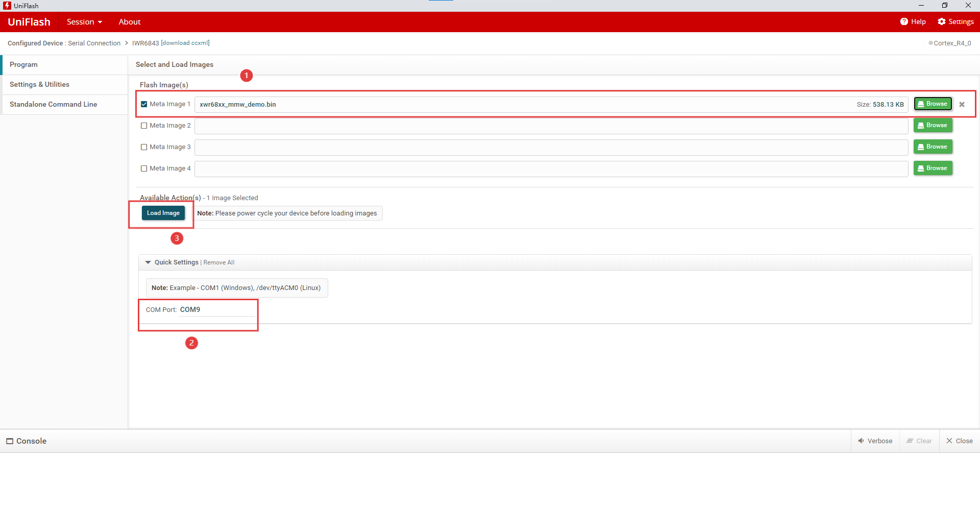980x531 pixels.
Task: Click the UniFlash lightning app icon
Action: 7,6
